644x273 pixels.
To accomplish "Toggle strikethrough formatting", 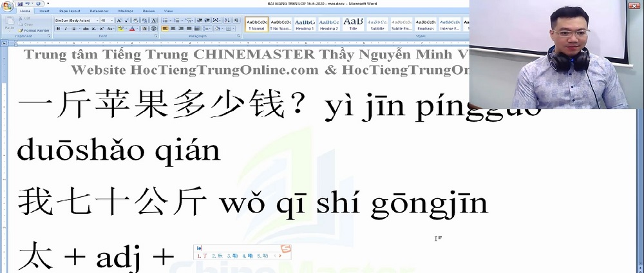I will click(86, 29).
